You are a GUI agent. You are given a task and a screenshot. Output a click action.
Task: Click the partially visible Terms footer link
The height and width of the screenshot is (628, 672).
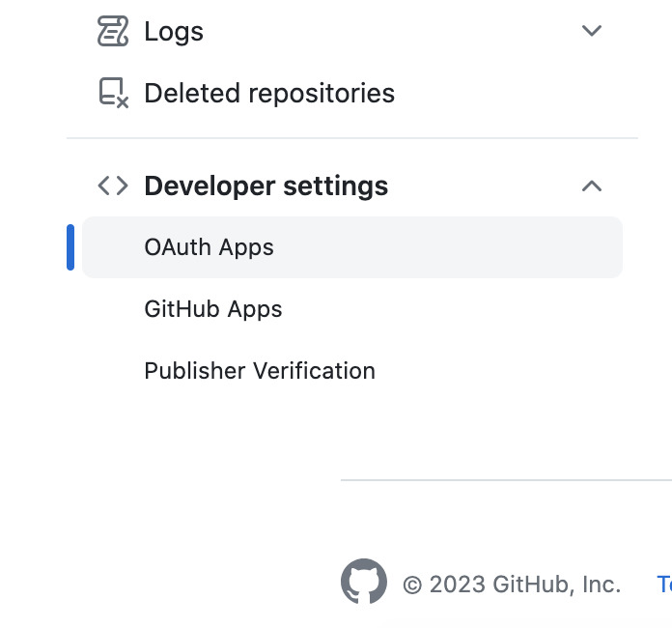(664, 584)
